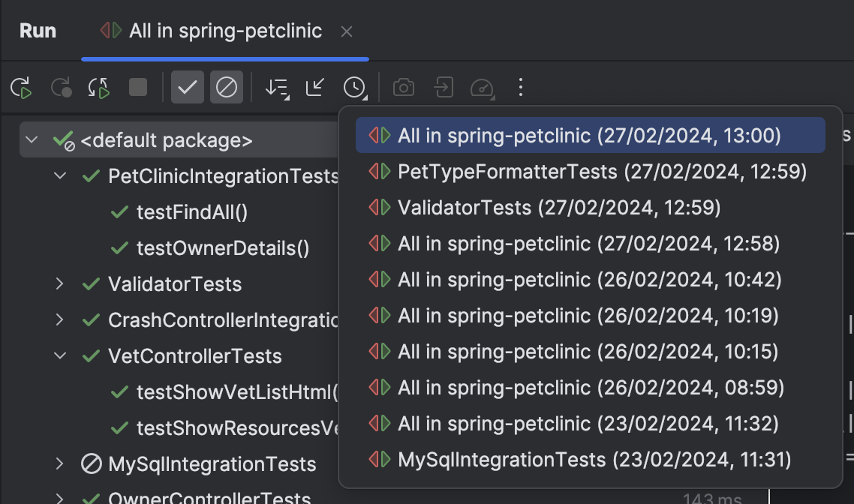Toggle Show Ignored tests filter
The width and height of the screenshot is (854, 504).
[227, 87]
